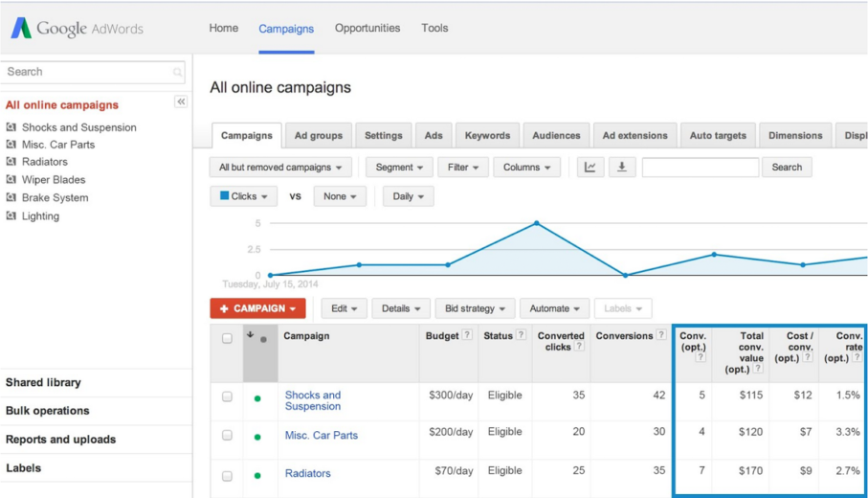The height and width of the screenshot is (498, 868).
Task: Switch to the Ad extensions tab
Action: coord(634,136)
